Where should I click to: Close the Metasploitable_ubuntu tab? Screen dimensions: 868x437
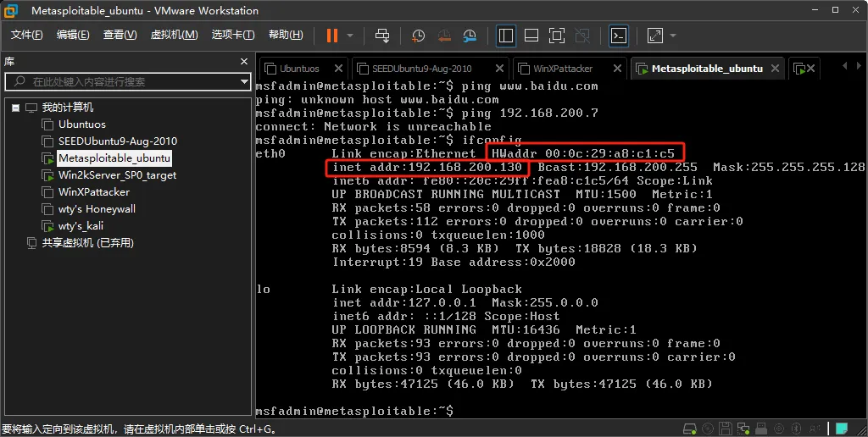pos(775,69)
